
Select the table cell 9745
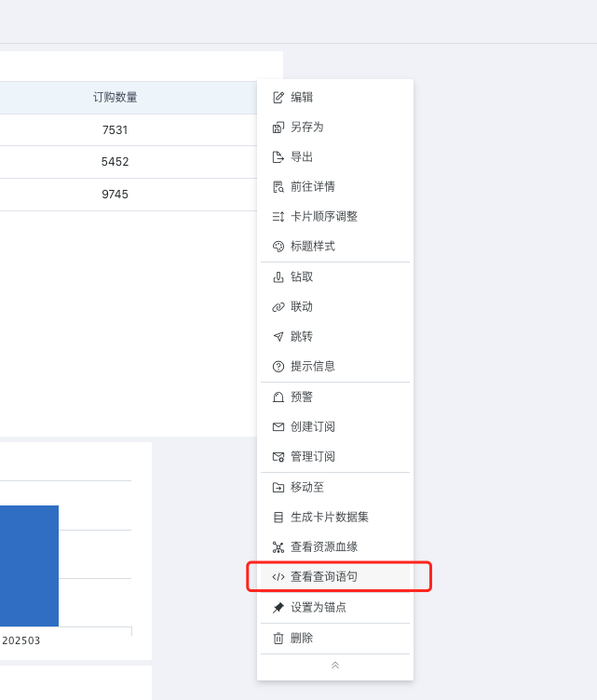pyautogui.click(x=115, y=195)
